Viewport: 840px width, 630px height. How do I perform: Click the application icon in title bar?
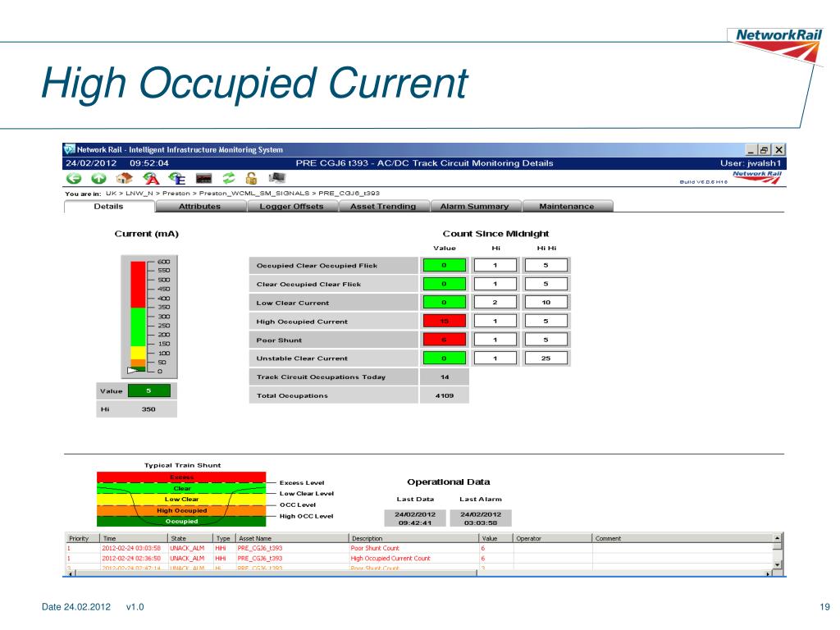[x=69, y=149]
